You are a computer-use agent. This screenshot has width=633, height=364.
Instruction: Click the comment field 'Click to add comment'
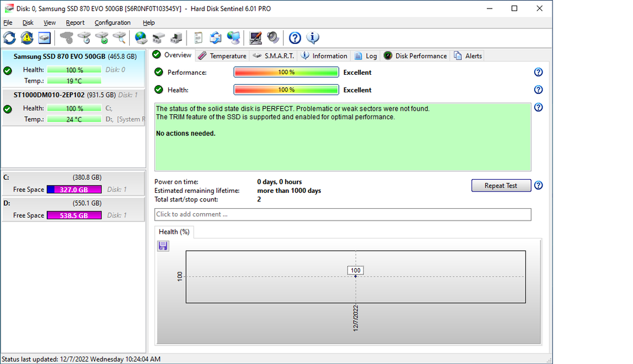click(x=342, y=214)
